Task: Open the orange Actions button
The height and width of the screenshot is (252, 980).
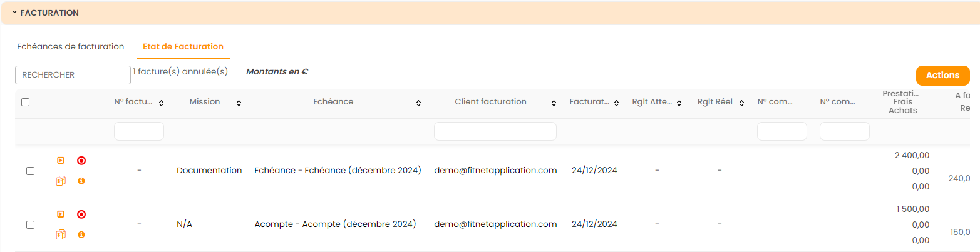Action: (x=942, y=76)
